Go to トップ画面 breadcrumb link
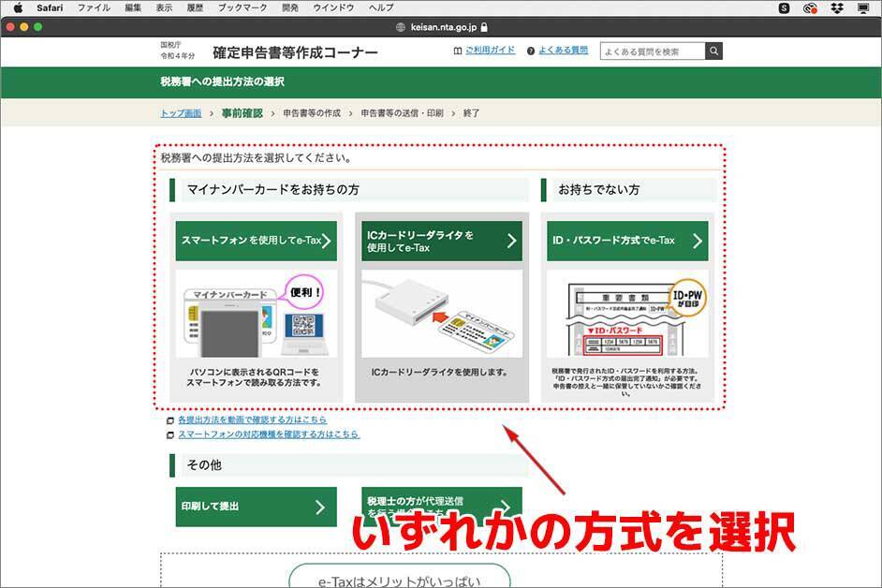This screenshot has width=882, height=588. click(x=181, y=113)
